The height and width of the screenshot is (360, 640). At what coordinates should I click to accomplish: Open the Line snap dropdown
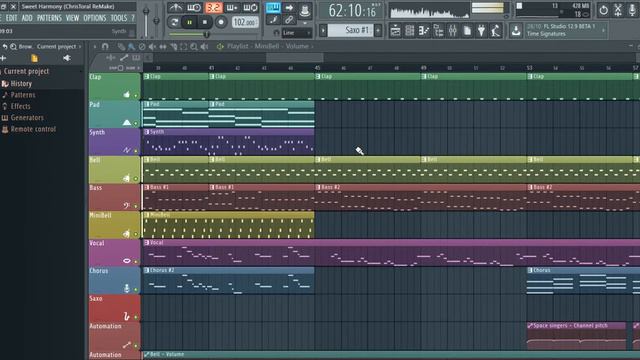pos(297,33)
